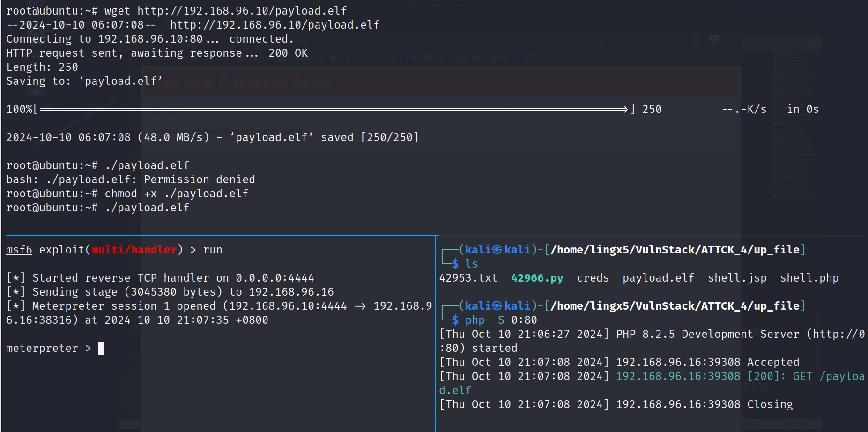This screenshot has height=432, width=868.
Task: Click 'Meterpreter session 1 opened' text
Action: click(124, 306)
